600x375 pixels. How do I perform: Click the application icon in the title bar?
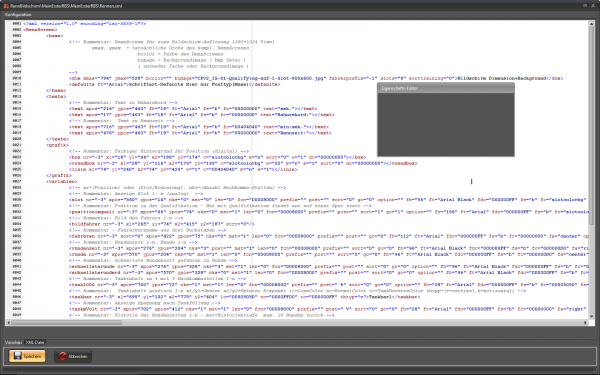point(5,6)
